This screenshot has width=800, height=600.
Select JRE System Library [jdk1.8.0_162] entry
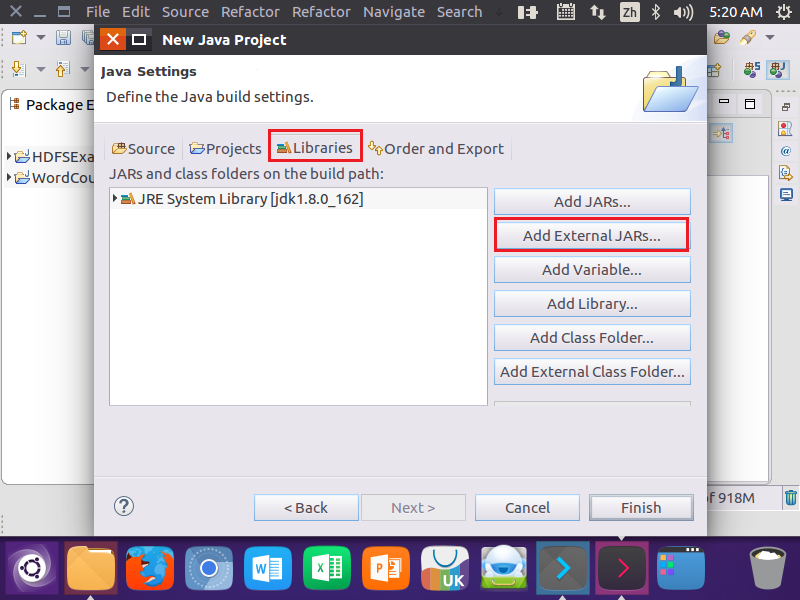click(298, 198)
